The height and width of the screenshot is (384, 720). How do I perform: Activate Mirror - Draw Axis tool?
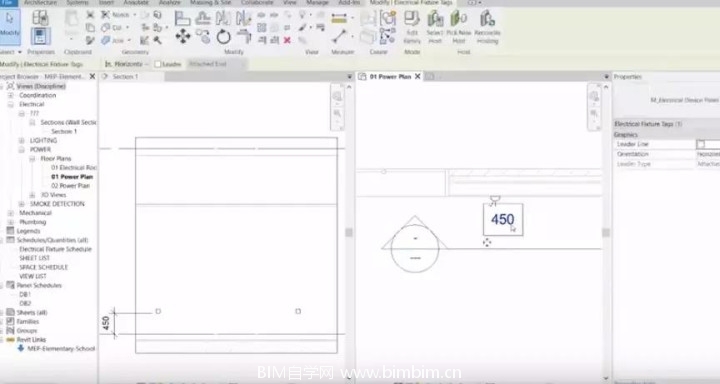(243, 18)
